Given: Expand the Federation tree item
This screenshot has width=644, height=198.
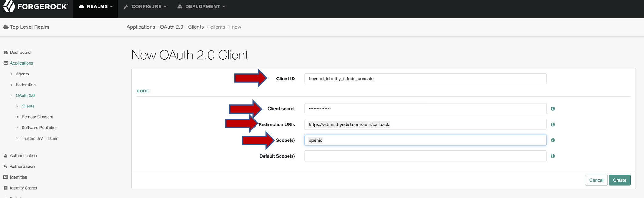Looking at the screenshot, I should (26, 85).
